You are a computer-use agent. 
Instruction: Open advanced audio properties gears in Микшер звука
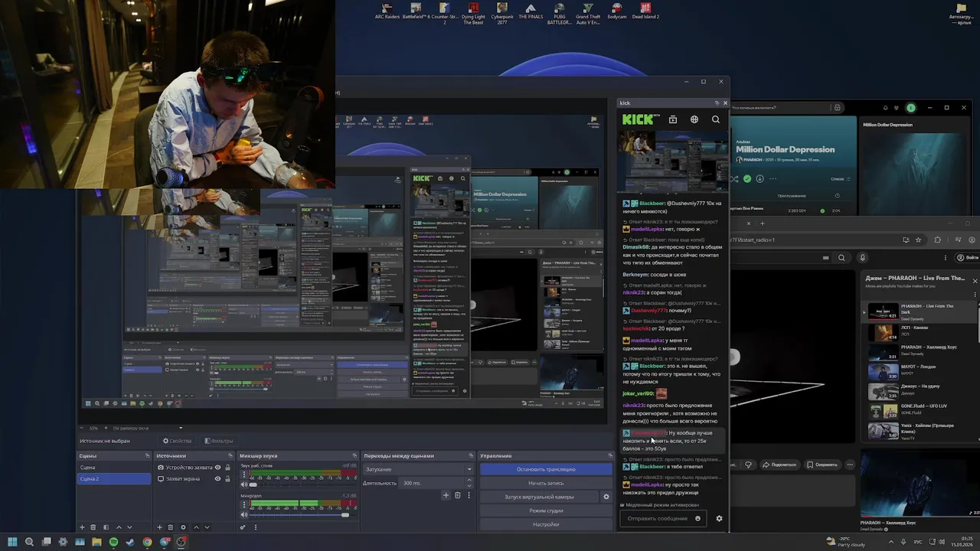[243, 527]
